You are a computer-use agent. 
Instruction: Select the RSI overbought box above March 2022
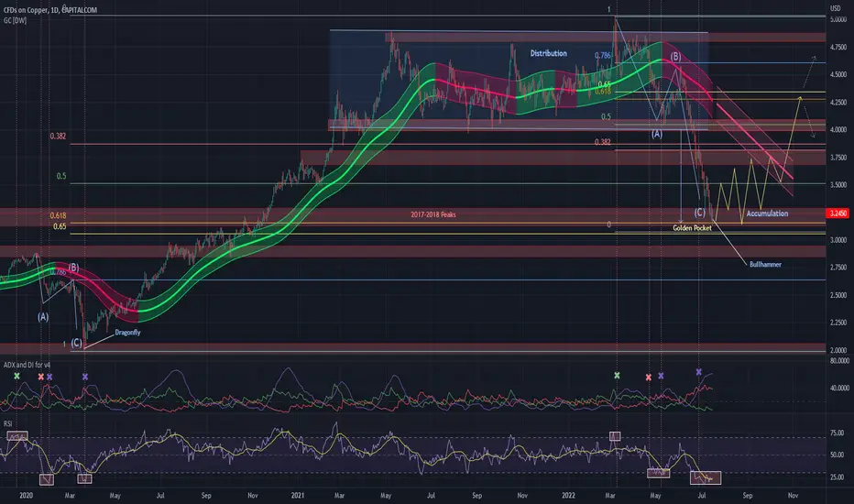[x=614, y=436]
